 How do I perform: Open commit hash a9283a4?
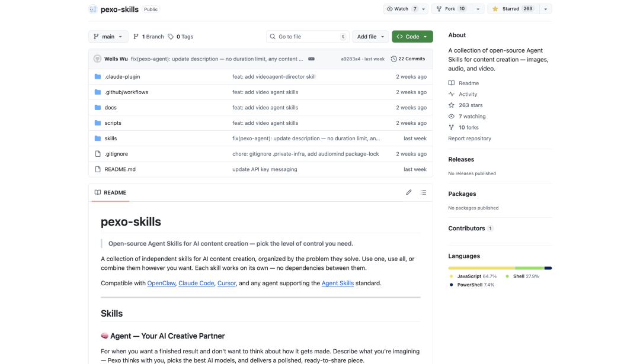[x=351, y=59]
